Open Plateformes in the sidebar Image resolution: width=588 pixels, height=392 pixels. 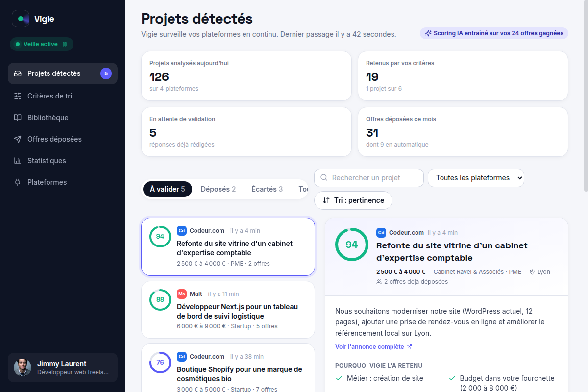pos(63,182)
